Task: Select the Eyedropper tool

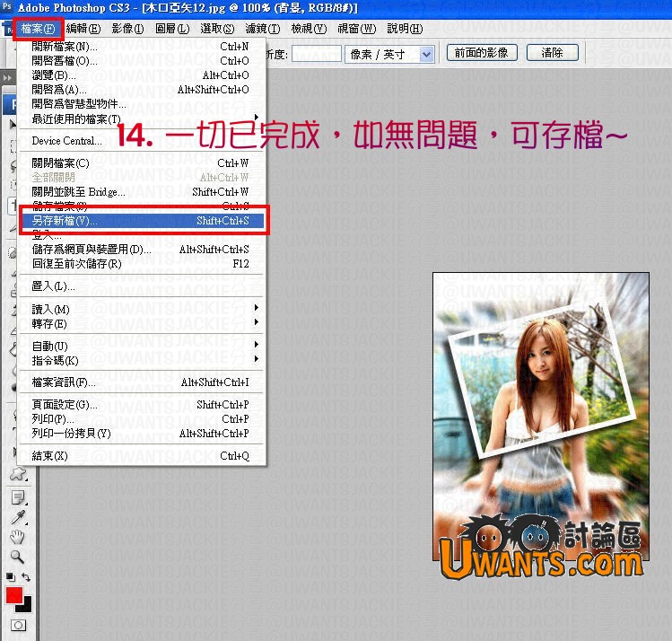Action: point(18,518)
